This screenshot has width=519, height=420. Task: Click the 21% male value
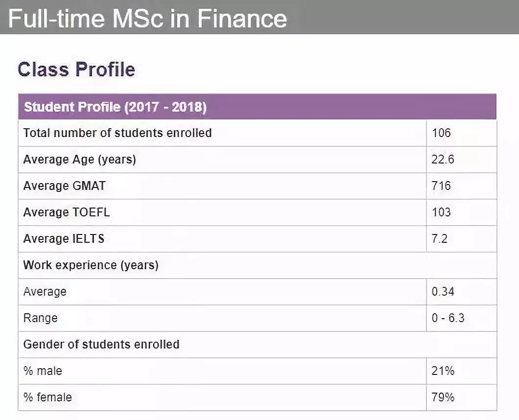tap(443, 371)
